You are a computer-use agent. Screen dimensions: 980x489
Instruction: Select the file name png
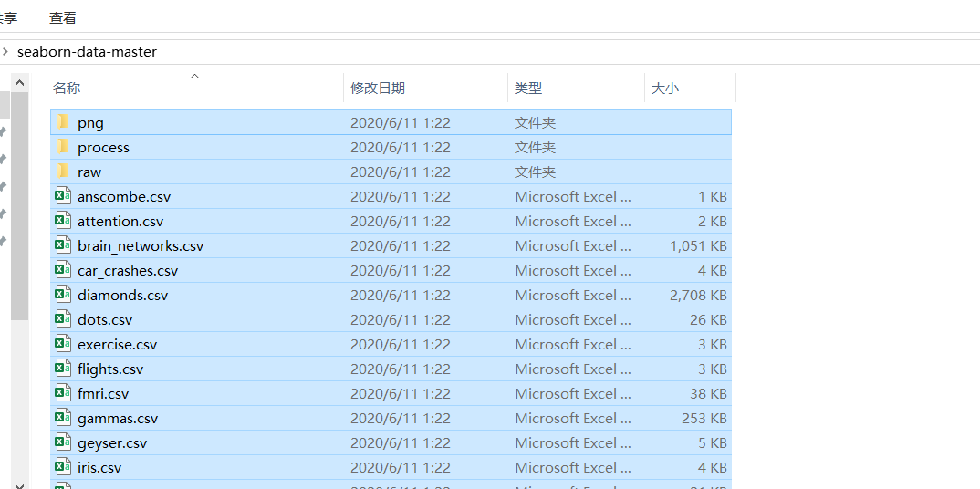tap(90, 123)
